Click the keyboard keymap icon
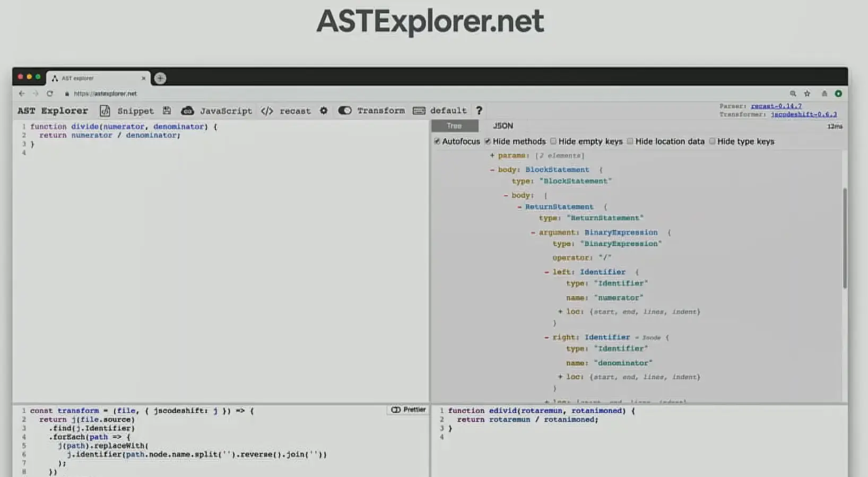 (419, 110)
